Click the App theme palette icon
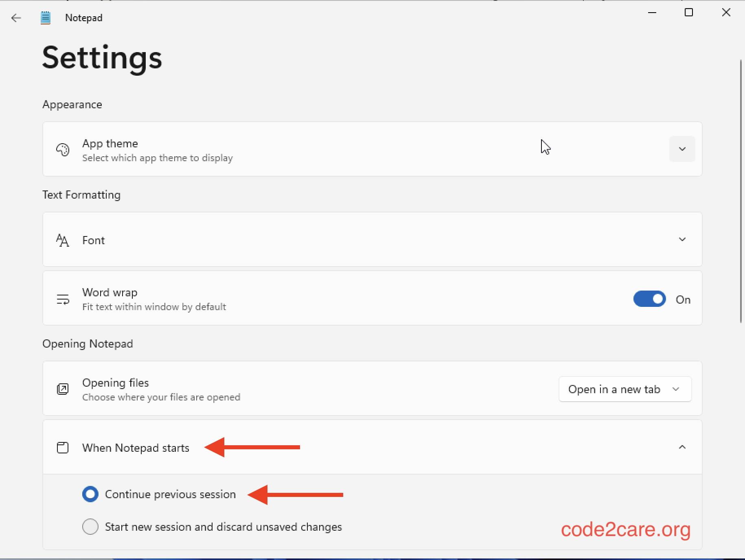 62,149
